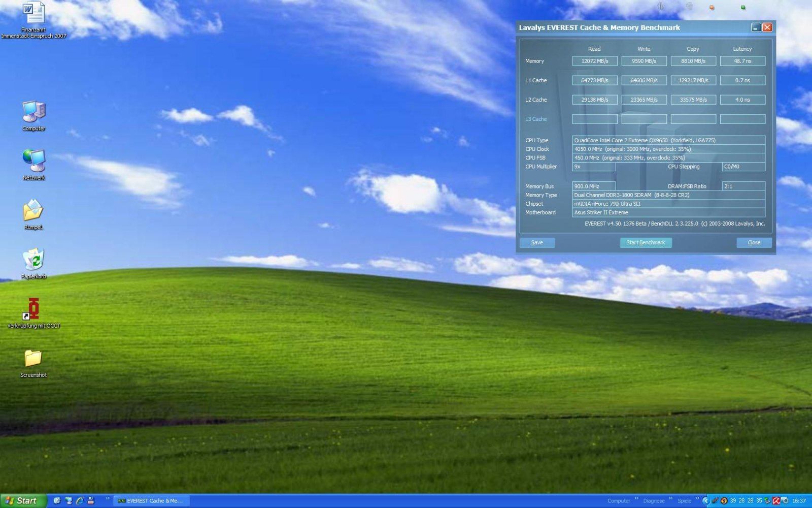The image size is (812, 508).
Task: Click L2 Cache Write value 23365 MB/s
Action: [644, 100]
